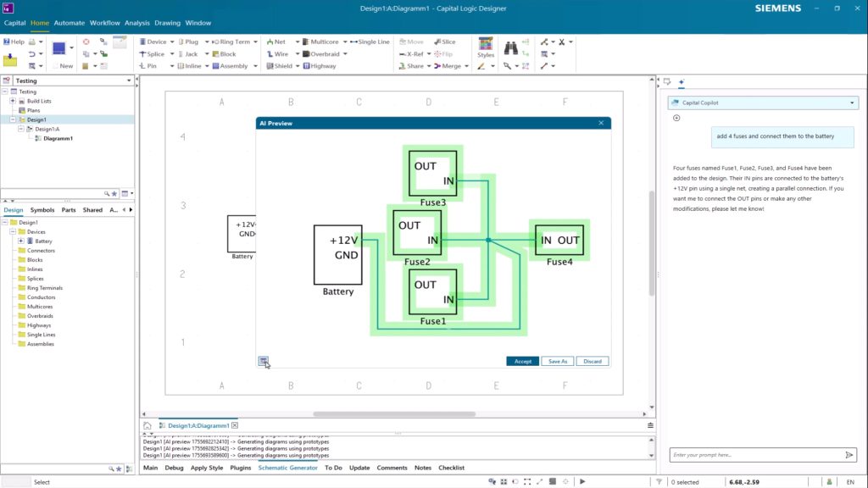Open the Testing project dropdown
Image resolution: width=868 pixels, height=488 pixels.
[x=129, y=80]
